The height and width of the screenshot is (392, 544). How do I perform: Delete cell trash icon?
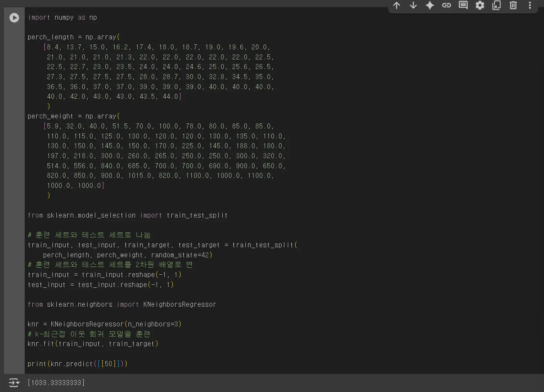(513, 5)
